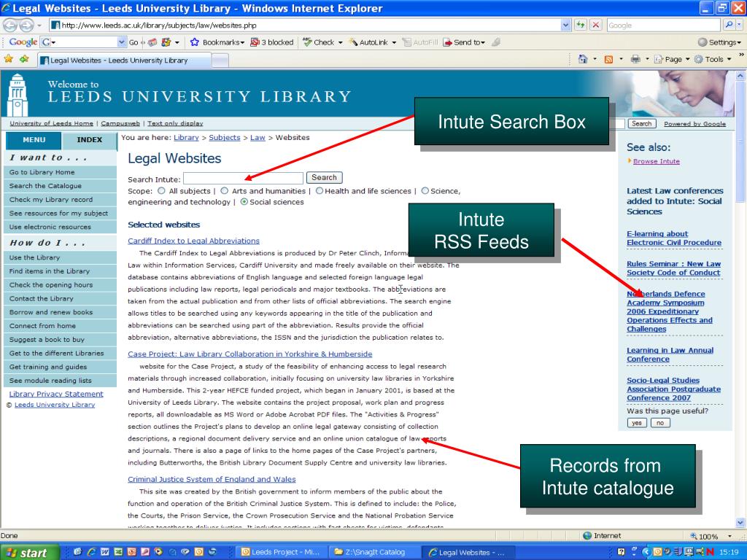Open the Favorites Center star icon

pos(9,60)
